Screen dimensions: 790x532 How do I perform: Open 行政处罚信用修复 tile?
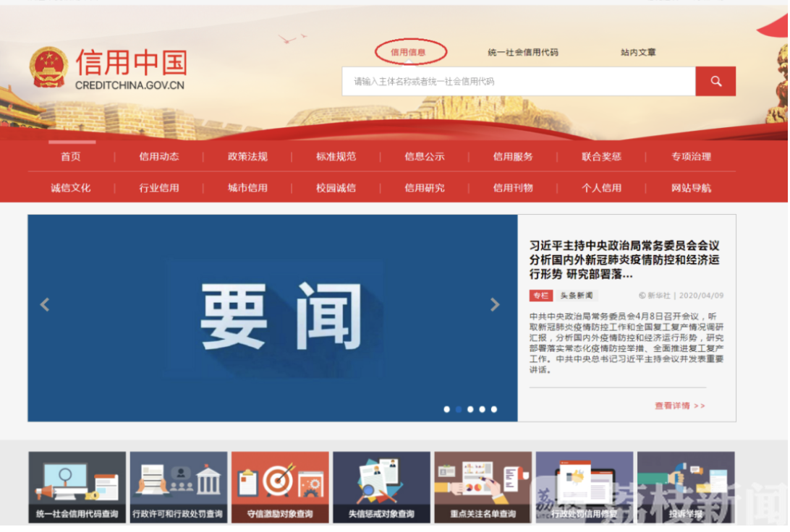coord(585,488)
